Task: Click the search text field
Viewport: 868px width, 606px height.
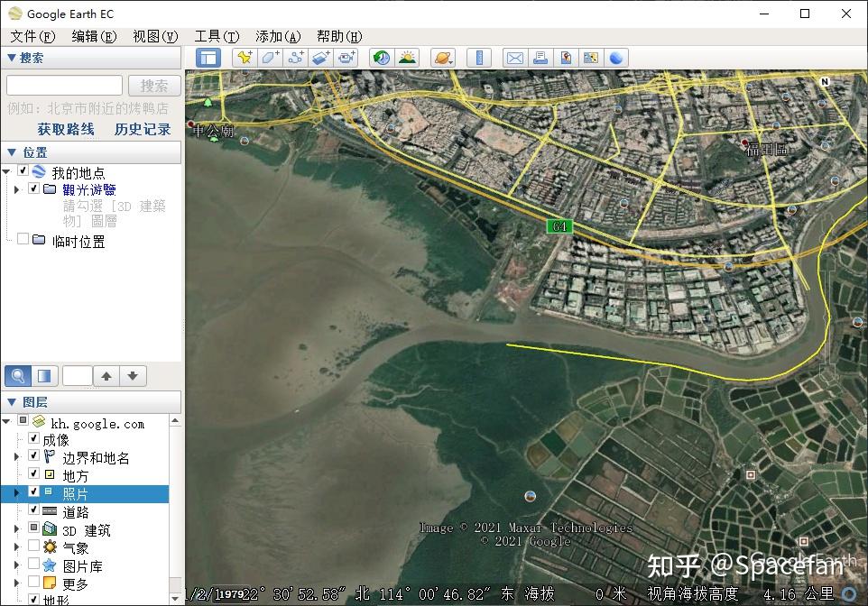Action: click(64, 86)
